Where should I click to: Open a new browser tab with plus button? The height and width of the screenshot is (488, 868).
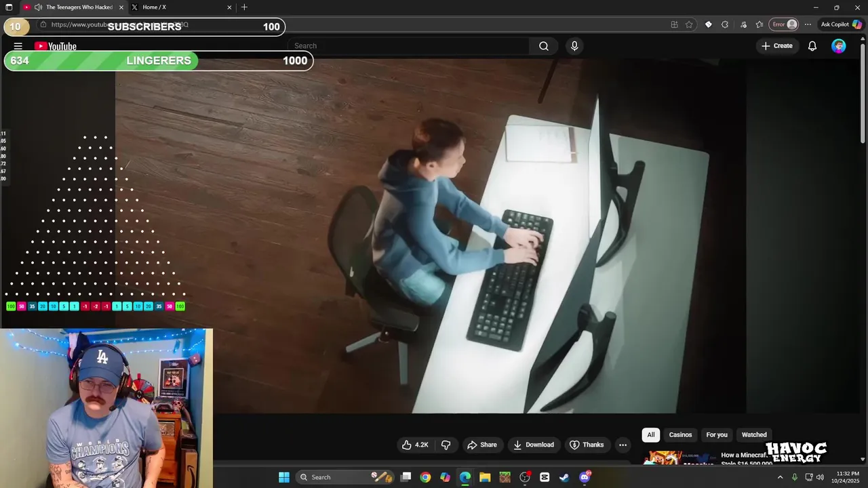244,7
